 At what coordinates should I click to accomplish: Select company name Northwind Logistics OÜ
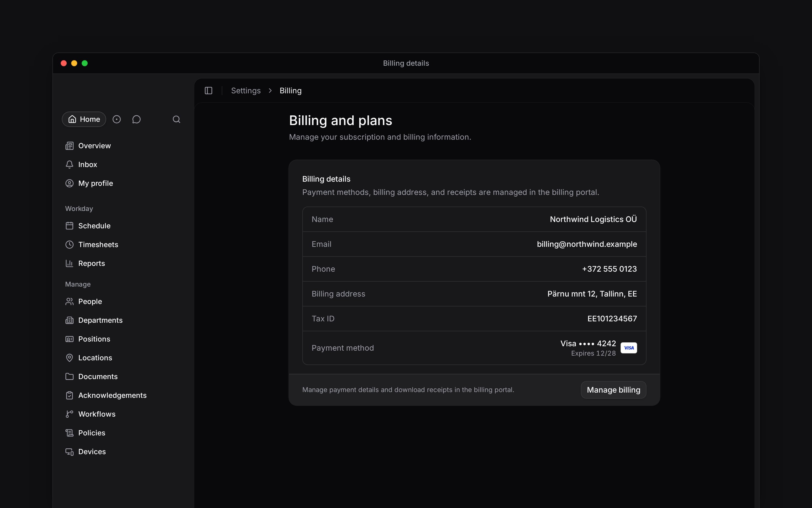[593, 219]
